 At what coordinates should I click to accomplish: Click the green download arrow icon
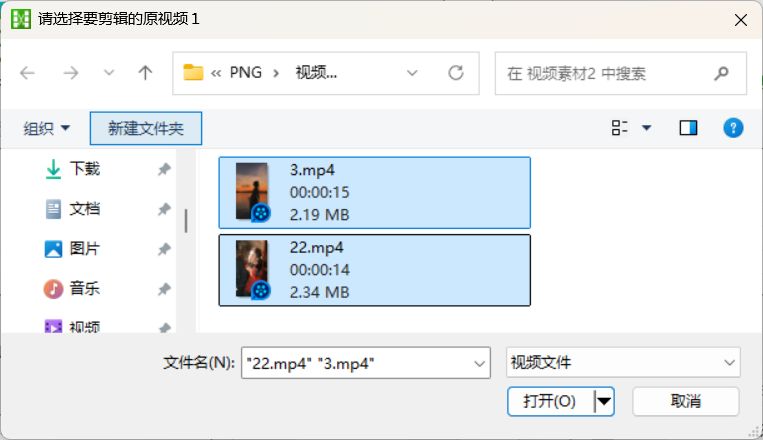coord(53,169)
